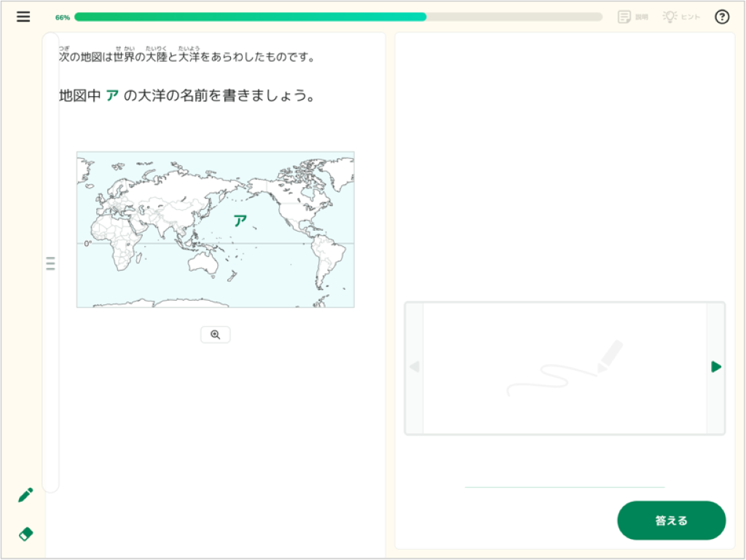Click the ア label on the map
Screen dimensions: 746x560
pos(240,221)
